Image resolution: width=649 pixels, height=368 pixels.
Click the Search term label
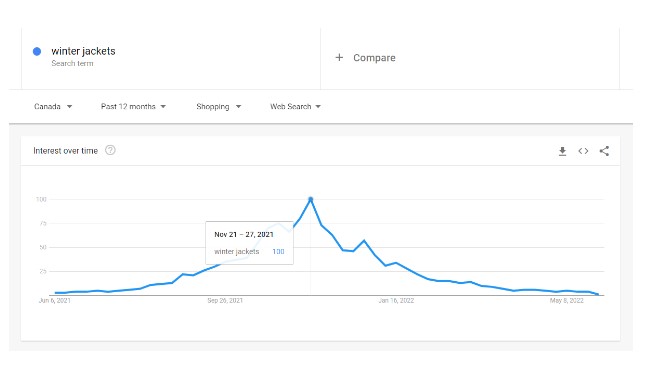click(72, 63)
